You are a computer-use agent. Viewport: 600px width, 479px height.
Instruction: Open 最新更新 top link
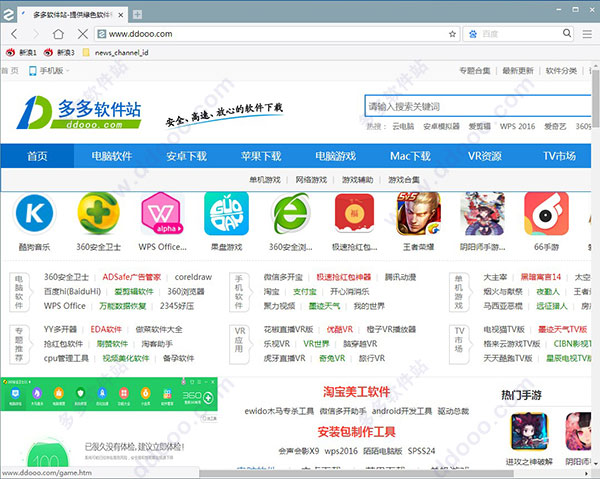tap(518, 71)
